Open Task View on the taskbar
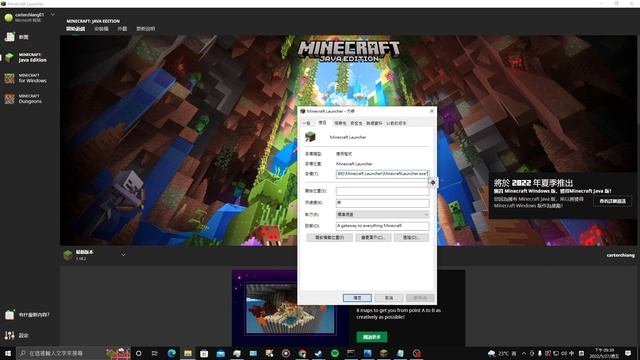 coord(155,353)
